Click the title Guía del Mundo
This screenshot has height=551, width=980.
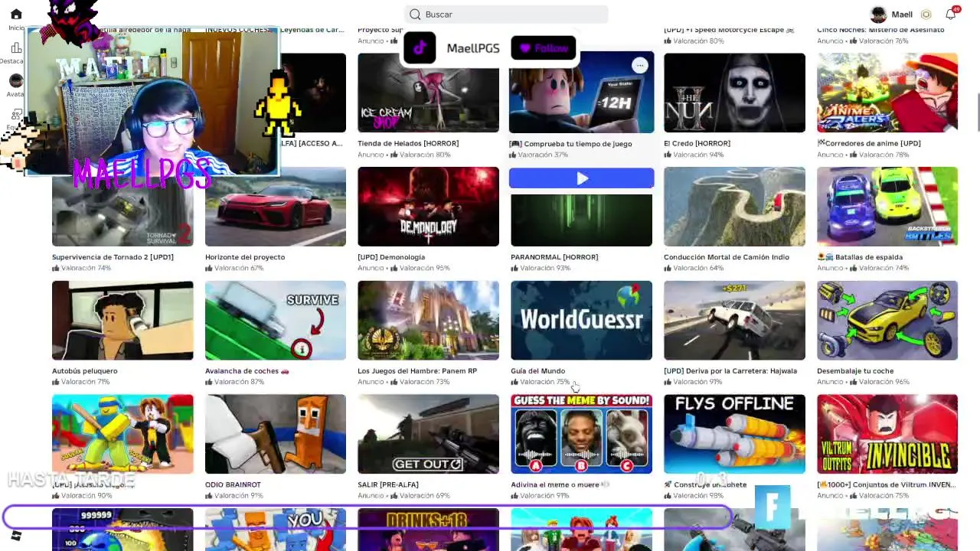click(x=537, y=371)
